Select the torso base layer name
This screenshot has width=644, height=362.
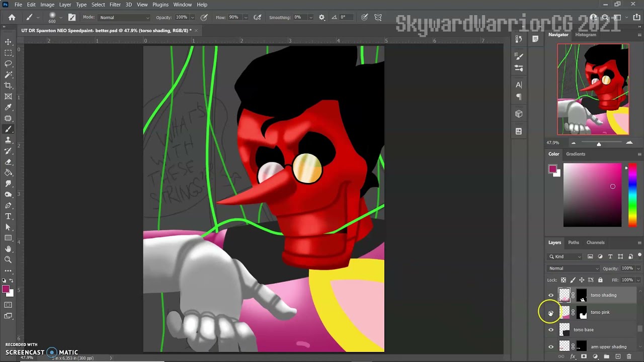tap(584, 330)
